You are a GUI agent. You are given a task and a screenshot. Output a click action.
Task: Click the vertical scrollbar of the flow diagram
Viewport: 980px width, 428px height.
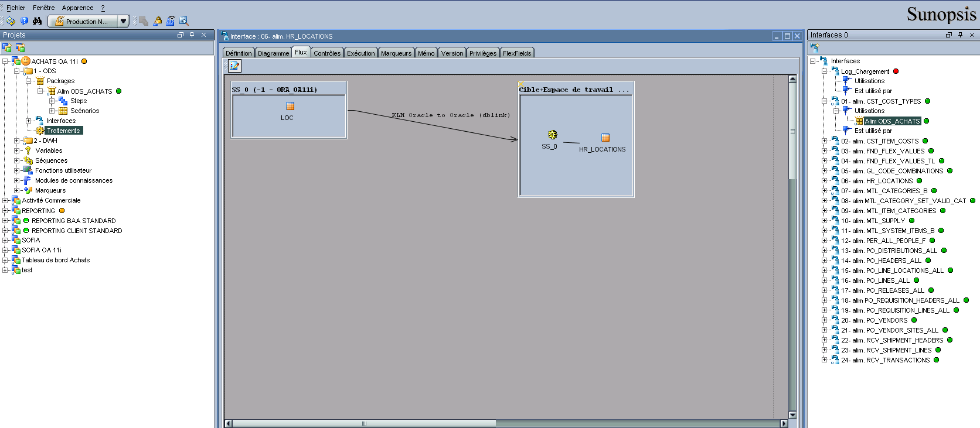click(792, 246)
